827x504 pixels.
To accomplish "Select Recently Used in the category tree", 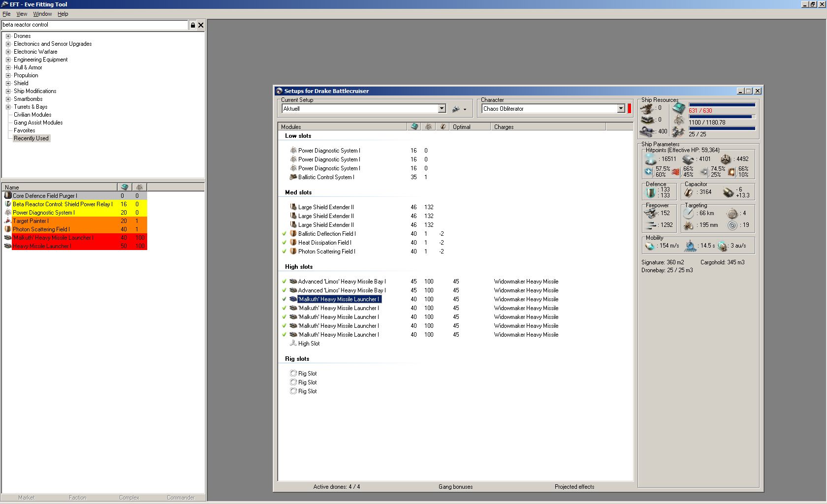I will [31, 138].
